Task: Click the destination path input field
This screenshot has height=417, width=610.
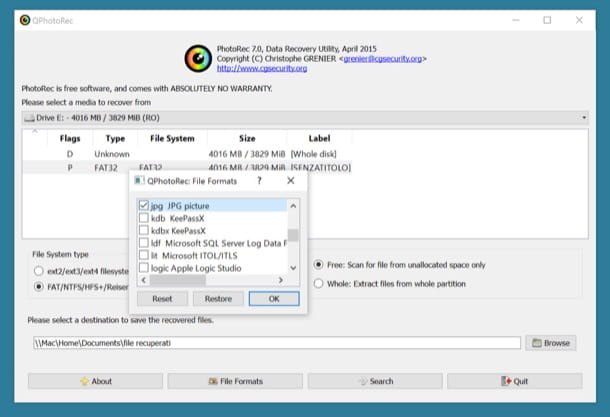Action: tap(277, 343)
